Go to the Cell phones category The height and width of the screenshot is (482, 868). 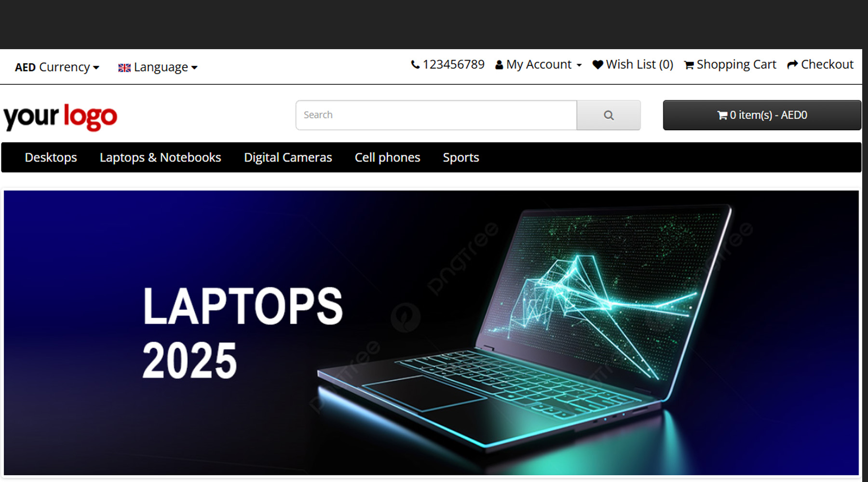point(387,158)
